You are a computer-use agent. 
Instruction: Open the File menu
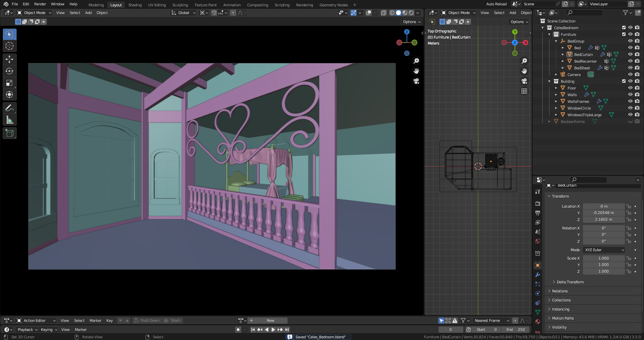click(x=15, y=4)
